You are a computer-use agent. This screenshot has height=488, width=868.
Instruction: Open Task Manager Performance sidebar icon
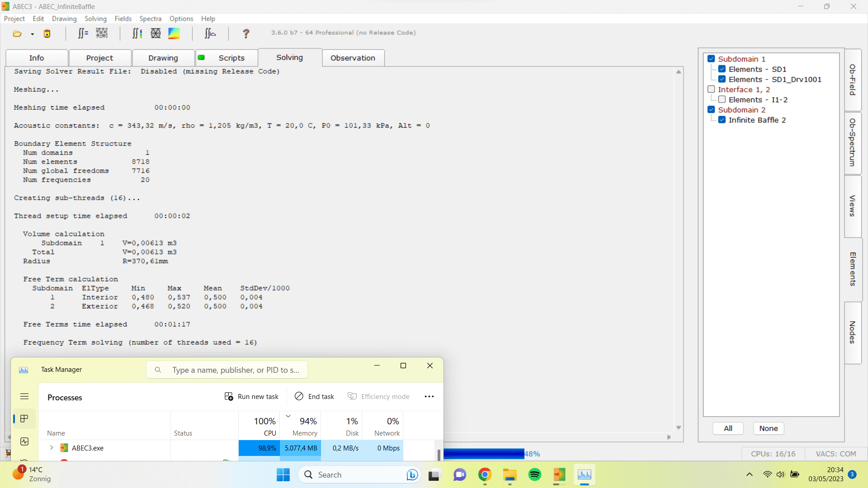click(x=24, y=441)
